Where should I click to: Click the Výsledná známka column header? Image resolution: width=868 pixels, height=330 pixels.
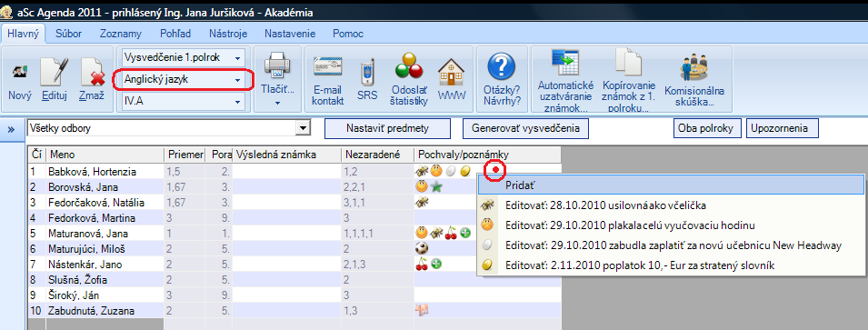[286, 155]
